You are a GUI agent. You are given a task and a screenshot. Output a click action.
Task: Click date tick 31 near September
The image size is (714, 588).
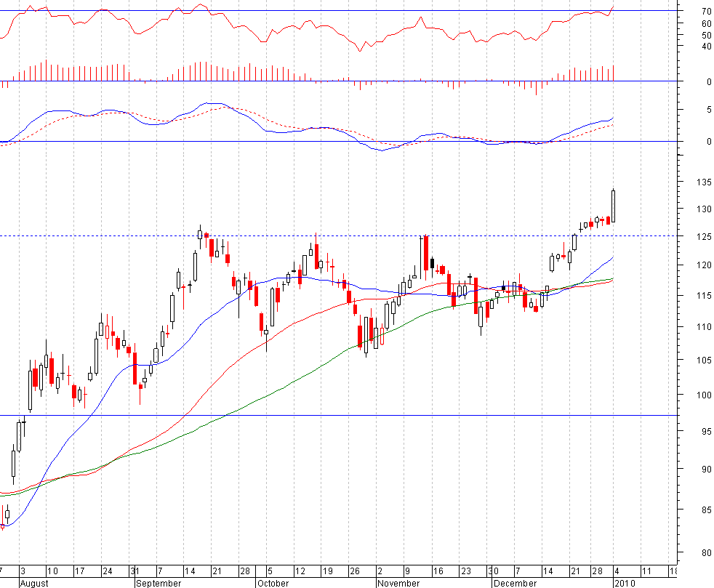(135, 571)
